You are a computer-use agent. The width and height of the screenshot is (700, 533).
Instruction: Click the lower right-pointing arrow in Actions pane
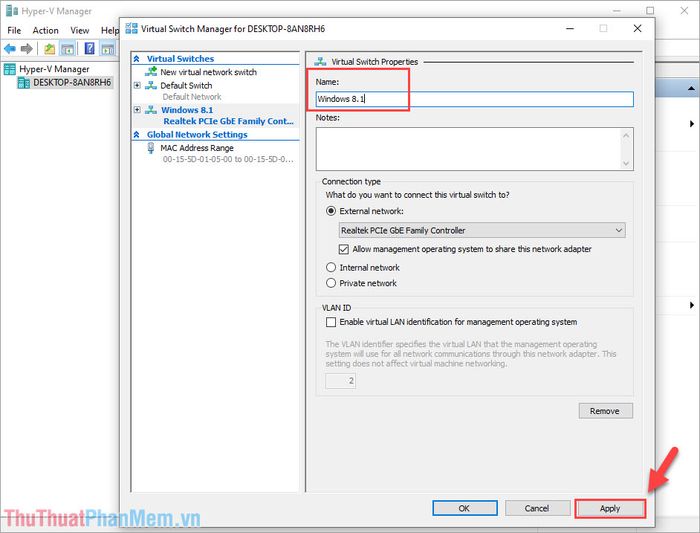click(692, 305)
